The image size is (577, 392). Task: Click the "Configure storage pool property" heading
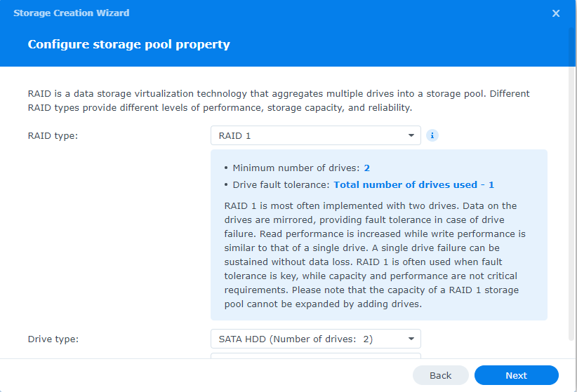point(128,44)
